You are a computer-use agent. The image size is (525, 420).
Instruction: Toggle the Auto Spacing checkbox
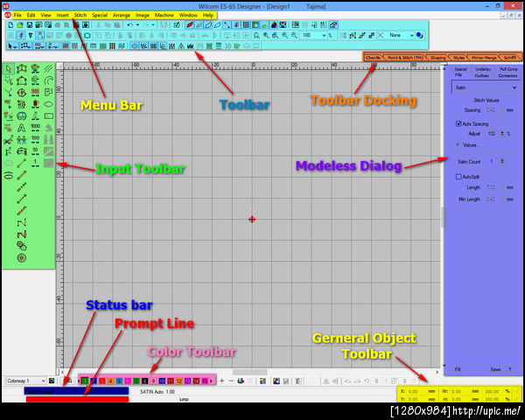click(x=458, y=123)
